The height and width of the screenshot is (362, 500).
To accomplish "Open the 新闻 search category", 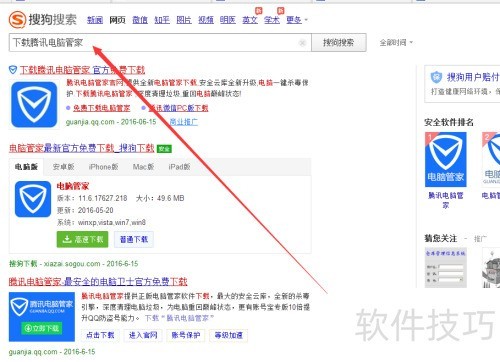I will pos(95,20).
